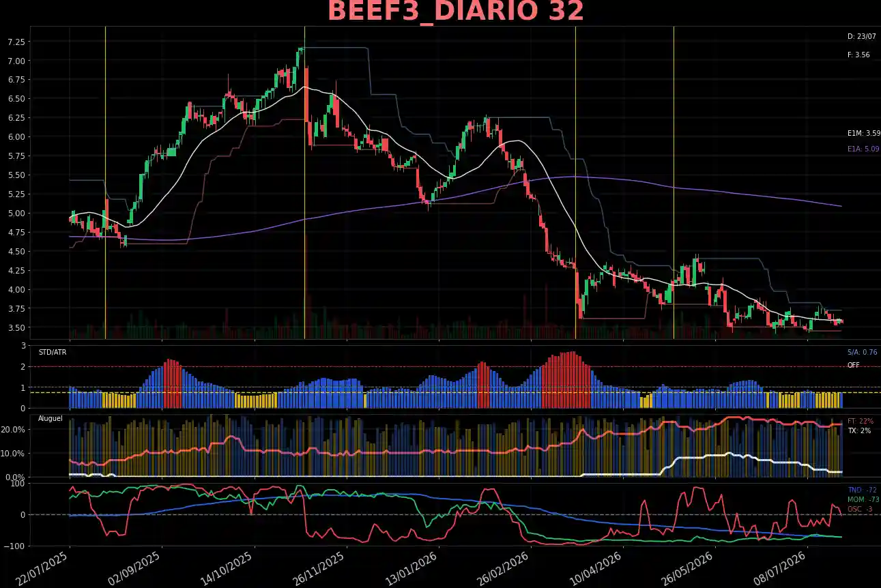The height and width of the screenshot is (588, 881).
Task: Click the yellow vertical marker at price peak
Action: pyautogui.click(x=304, y=183)
